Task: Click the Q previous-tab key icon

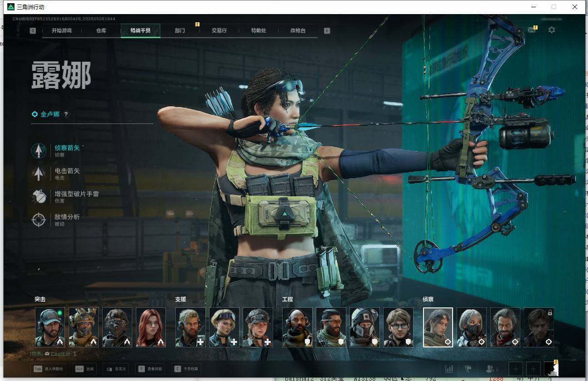Action: click(33, 31)
